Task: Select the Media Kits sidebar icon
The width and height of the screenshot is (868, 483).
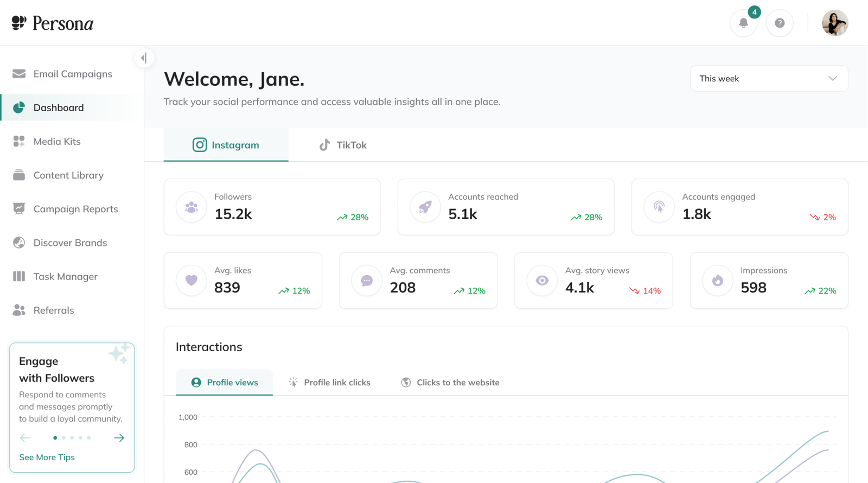Action: point(19,141)
